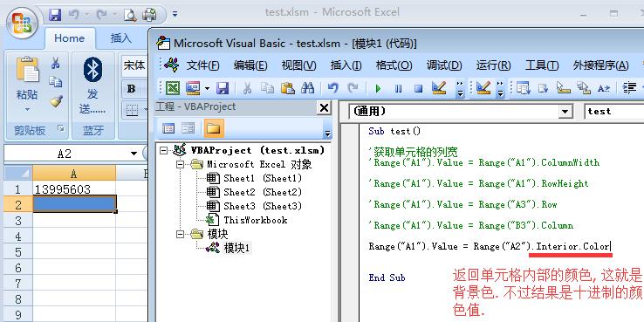This screenshot has width=644, height=322.
Task: Click the Parameter Info icon
Action: 583,87
